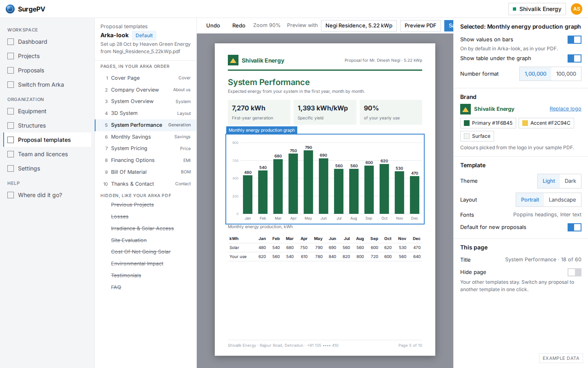The width and height of the screenshot is (588, 368).
Task: Open the Surface colour swatch
Action: tap(477, 136)
